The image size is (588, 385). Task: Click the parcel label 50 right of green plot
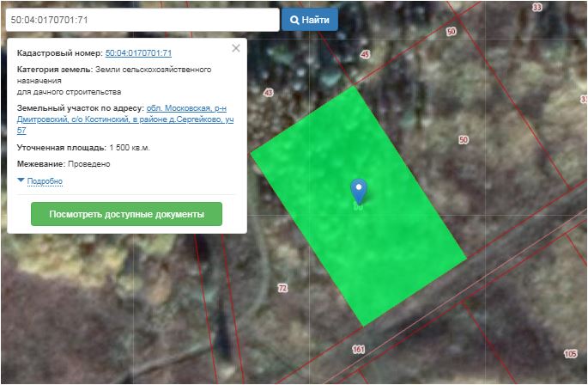(x=464, y=139)
